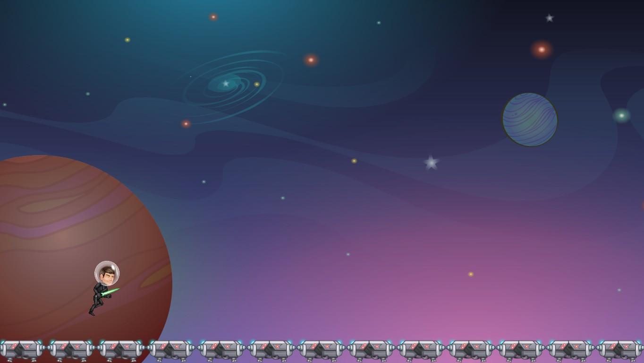Click the teal glowing orb right of blue planet

coord(621,115)
